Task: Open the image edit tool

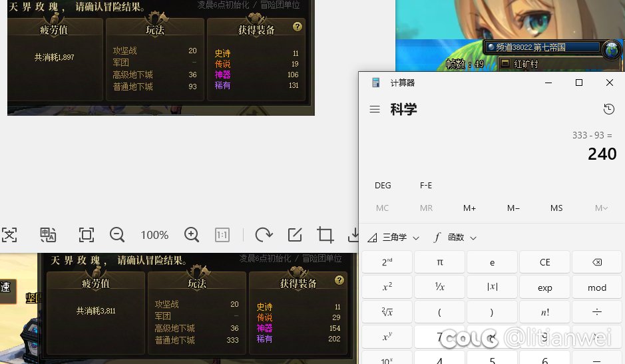Action: [x=295, y=235]
